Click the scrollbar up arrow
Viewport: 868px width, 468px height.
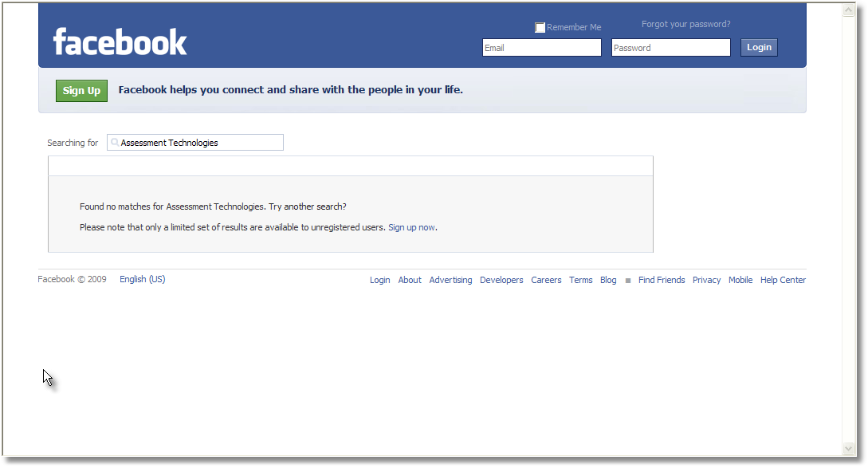[x=849, y=10]
